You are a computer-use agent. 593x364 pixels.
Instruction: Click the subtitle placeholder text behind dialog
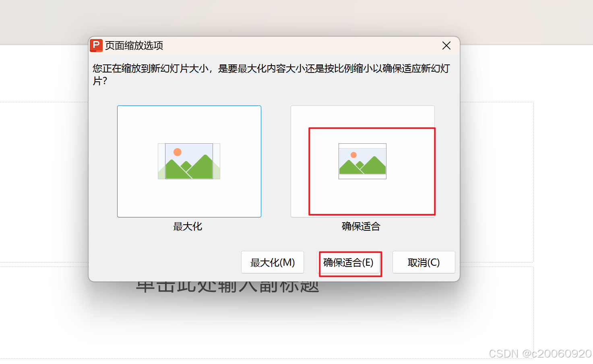227,287
